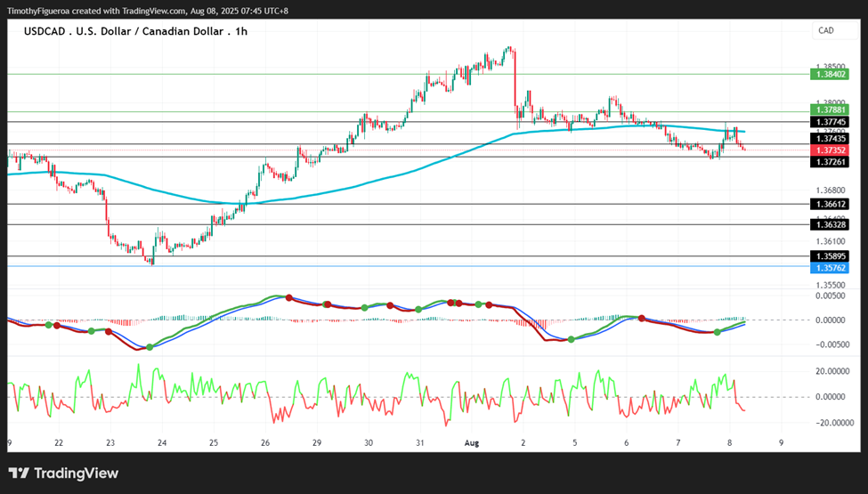
Task: Click the red 1.37352 current price label
Action: coord(829,150)
